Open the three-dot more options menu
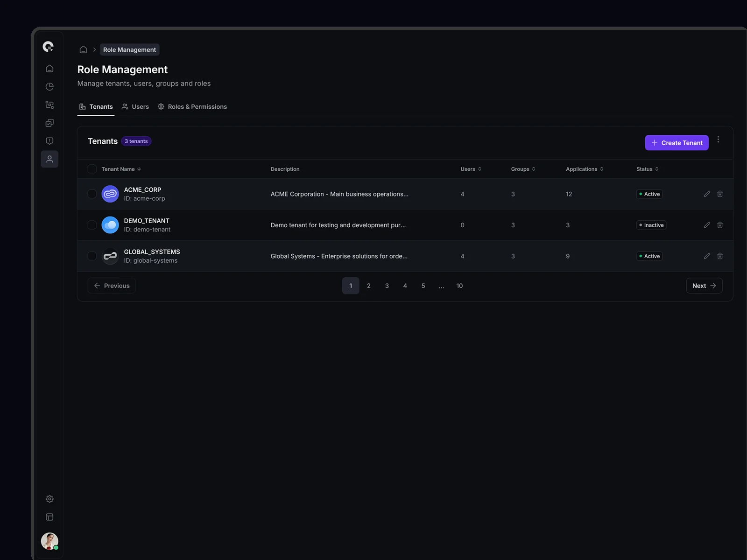The width and height of the screenshot is (747, 560). point(718,140)
